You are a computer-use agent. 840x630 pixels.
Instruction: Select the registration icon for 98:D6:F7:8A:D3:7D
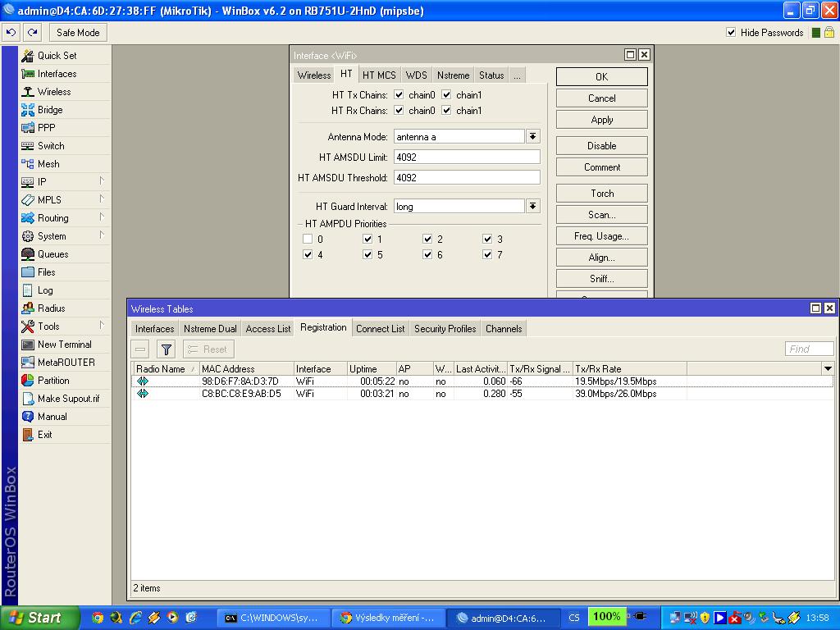(x=143, y=381)
